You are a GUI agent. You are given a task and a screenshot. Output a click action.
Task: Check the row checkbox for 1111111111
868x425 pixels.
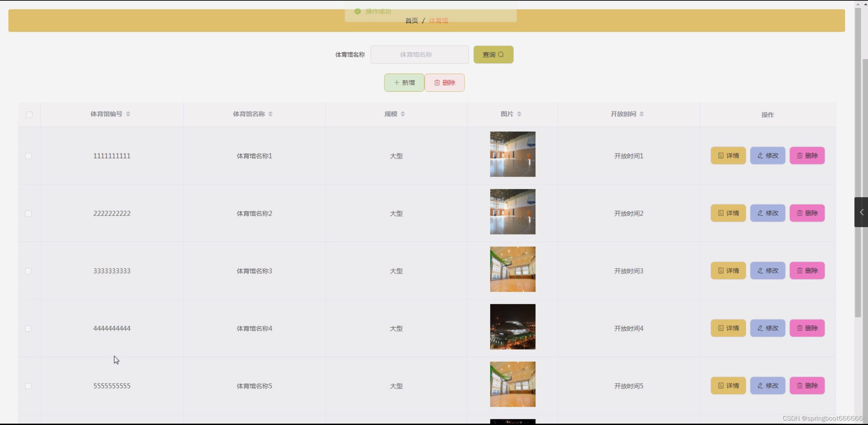29,156
